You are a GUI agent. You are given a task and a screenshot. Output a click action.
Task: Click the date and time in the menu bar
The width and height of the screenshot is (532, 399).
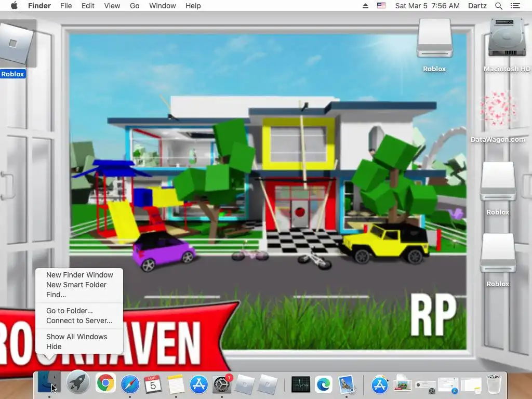click(428, 6)
